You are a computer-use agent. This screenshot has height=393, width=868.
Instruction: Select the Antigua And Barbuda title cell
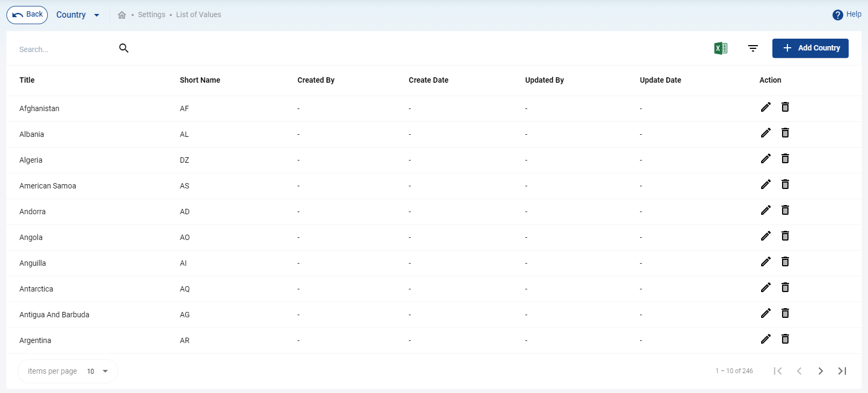pos(54,315)
